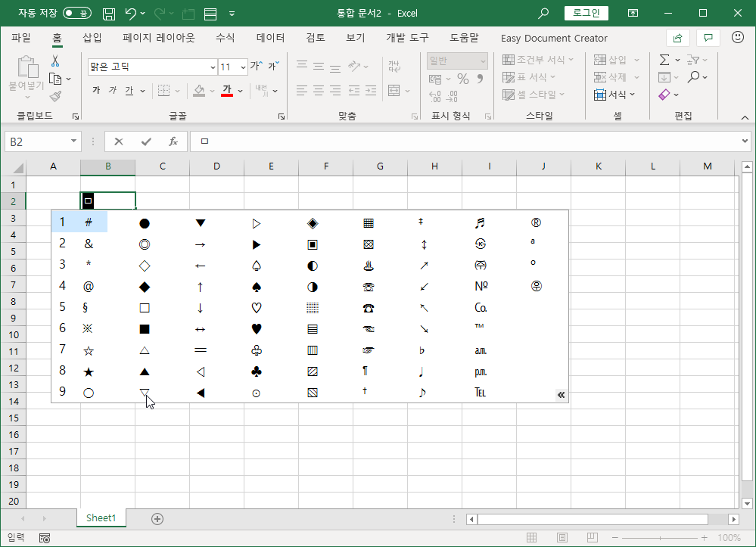Click the Cut scissors icon
The height and width of the screenshot is (547, 756).
coord(55,61)
